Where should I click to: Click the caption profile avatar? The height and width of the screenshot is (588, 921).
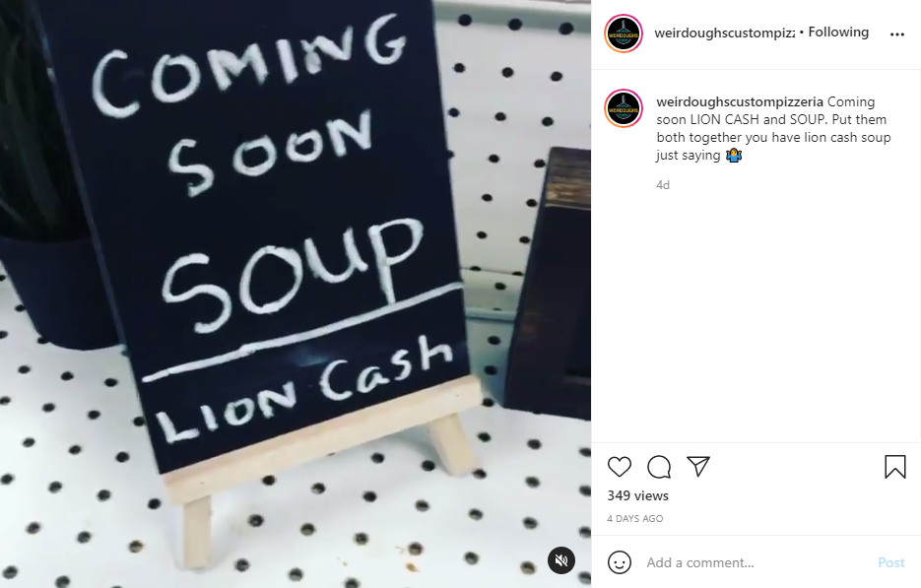pyautogui.click(x=624, y=108)
